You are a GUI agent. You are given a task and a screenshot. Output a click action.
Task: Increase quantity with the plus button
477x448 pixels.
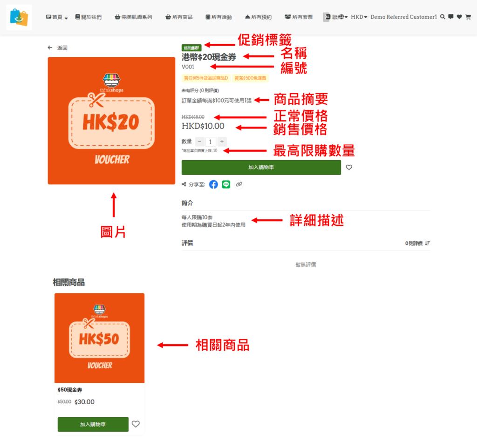222,142
